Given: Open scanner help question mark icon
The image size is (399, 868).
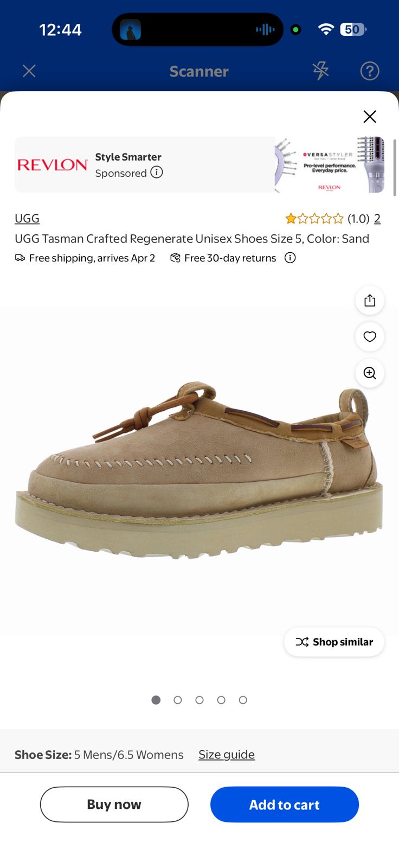Looking at the screenshot, I should pos(370,71).
